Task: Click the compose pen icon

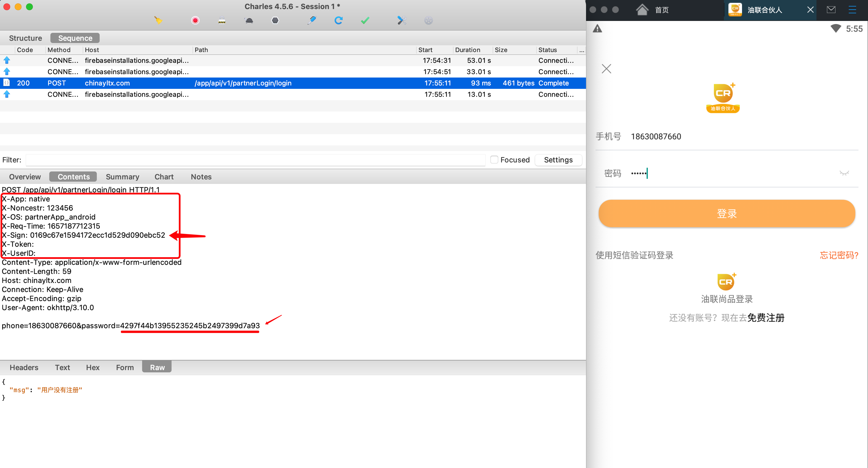Action: tap(312, 21)
